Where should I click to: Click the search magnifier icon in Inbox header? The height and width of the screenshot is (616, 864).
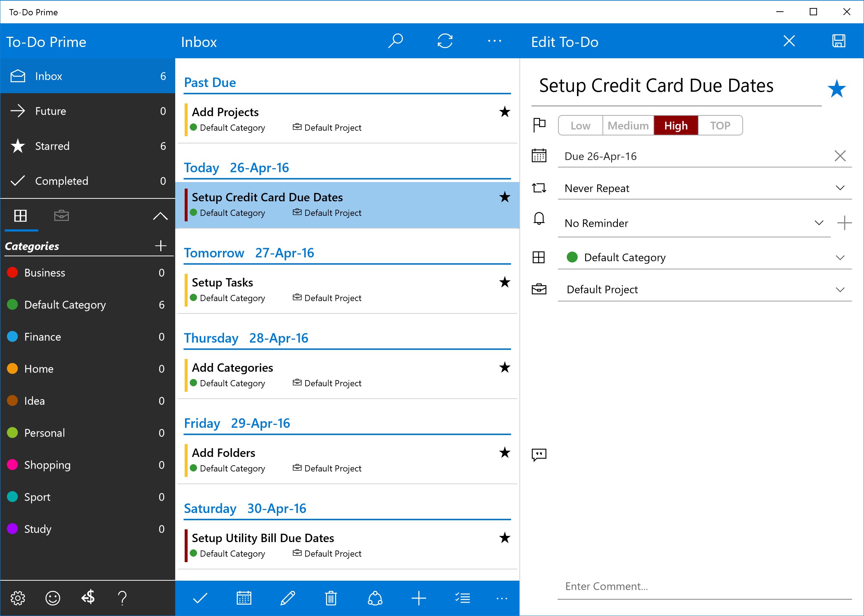[x=395, y=41]
